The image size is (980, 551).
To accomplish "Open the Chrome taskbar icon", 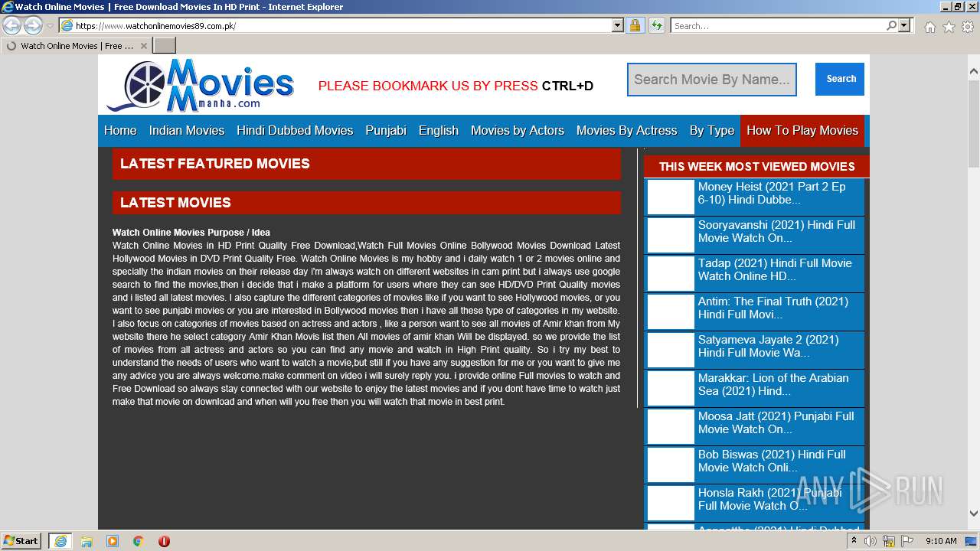I will (139, 541).
